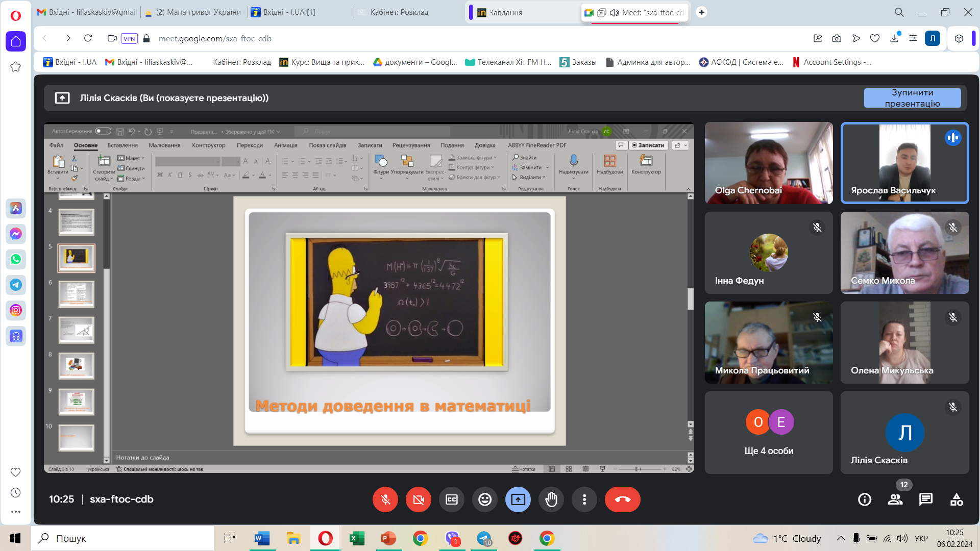Screen dimensions: 980x551
Task: Open Opera snapshot camera icon
Action: pyautogui.click(x=837, y=38)
